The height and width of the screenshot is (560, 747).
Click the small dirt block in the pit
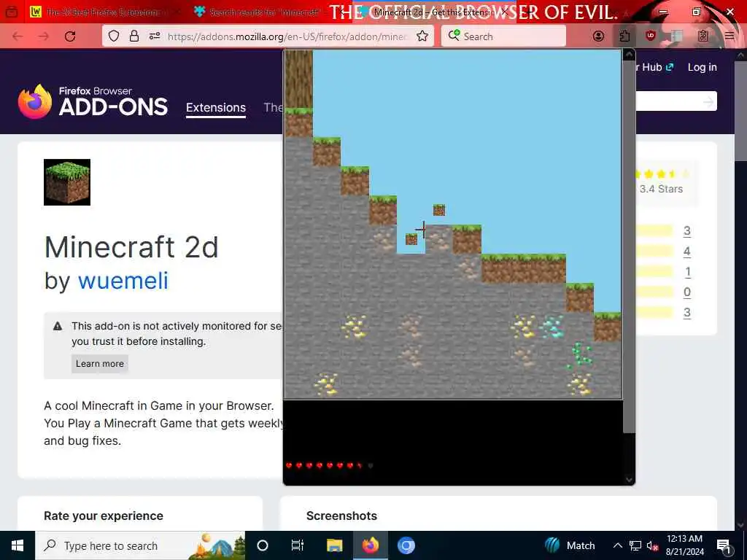click(411, 239)
